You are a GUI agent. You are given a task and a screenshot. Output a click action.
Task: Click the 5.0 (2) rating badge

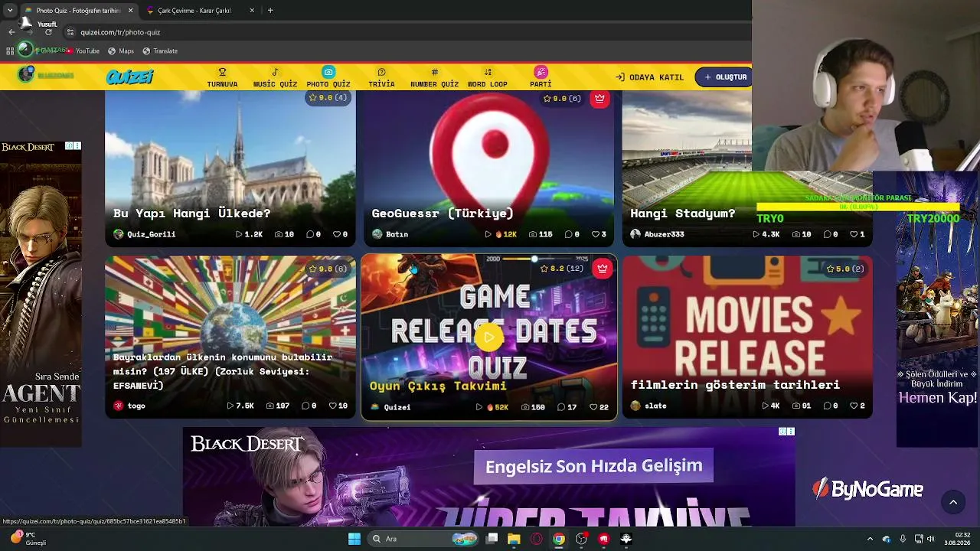click(x=844, y=269)
